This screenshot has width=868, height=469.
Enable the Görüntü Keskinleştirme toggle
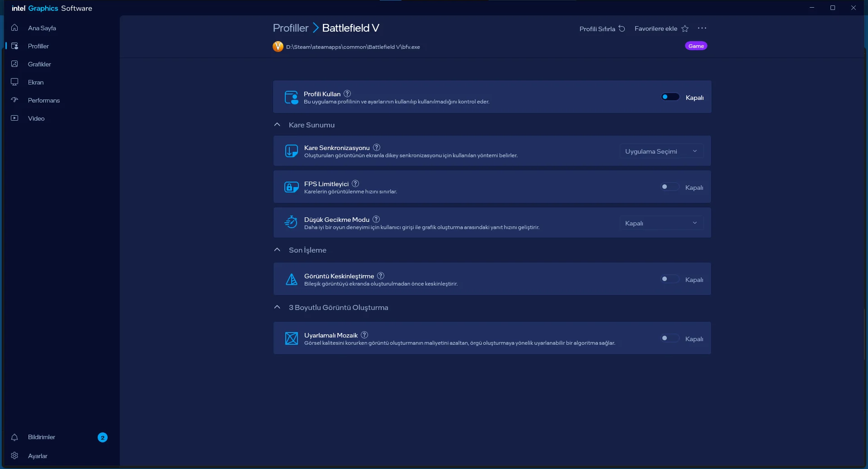coord(670,279)
